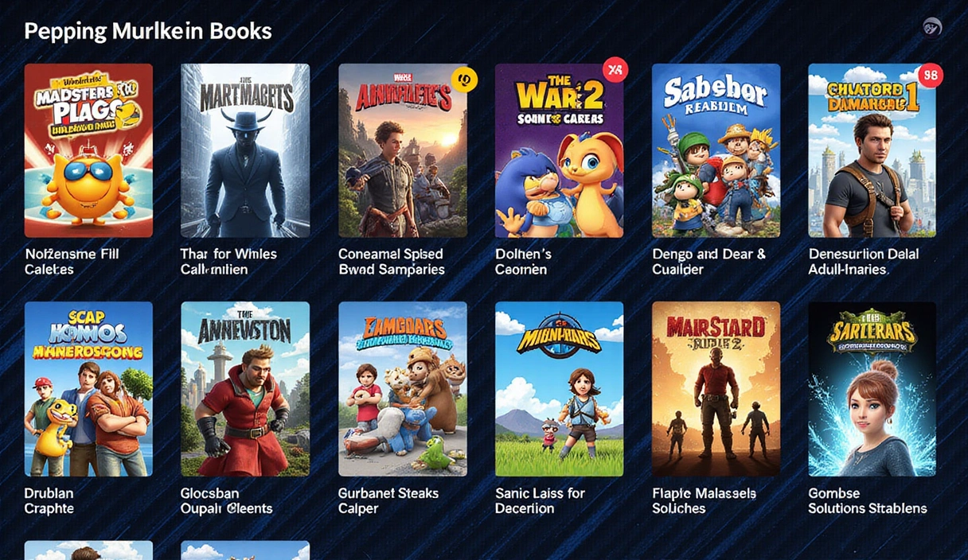
Task: Click the Gombse Solutions Stablens title
Action: coord(868,500)
